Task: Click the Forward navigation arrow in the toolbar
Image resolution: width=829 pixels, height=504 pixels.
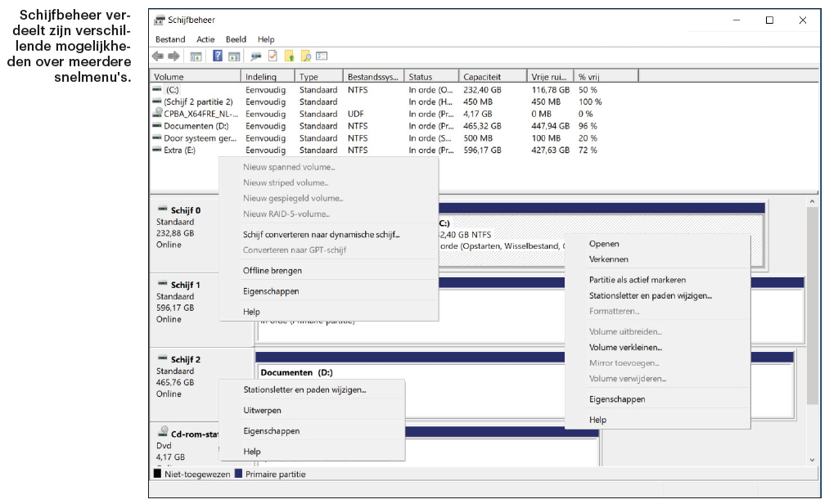Action: [x=173, y=56]
